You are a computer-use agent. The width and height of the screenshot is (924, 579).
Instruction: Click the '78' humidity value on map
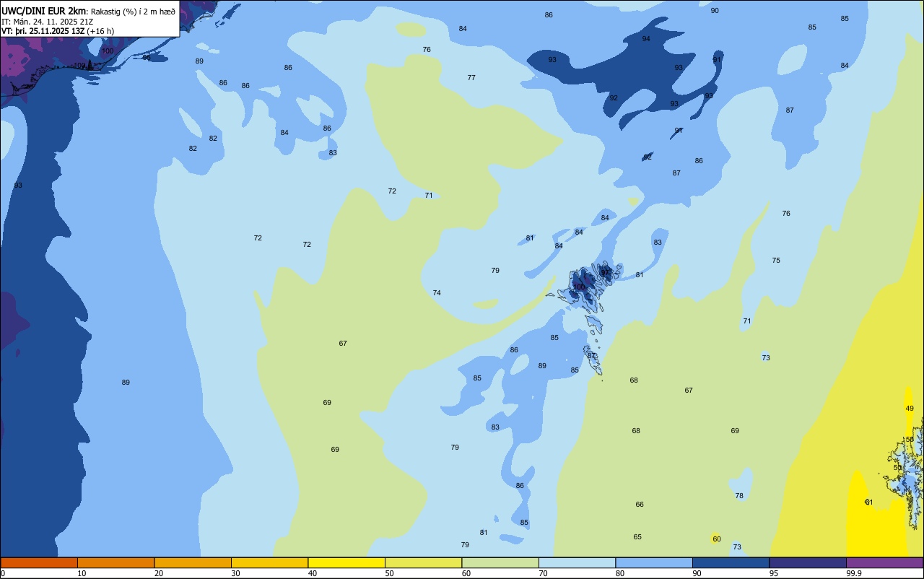coord(739,496)
